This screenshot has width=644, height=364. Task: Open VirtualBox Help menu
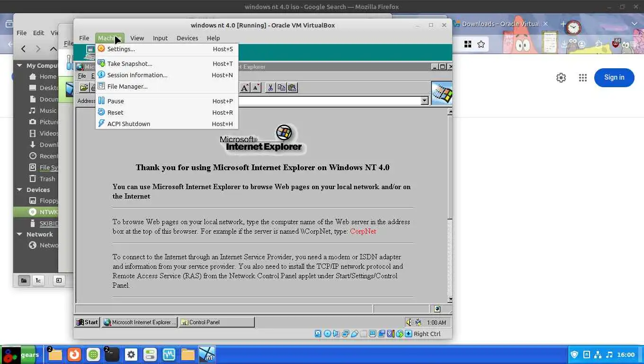pos(213,38)
